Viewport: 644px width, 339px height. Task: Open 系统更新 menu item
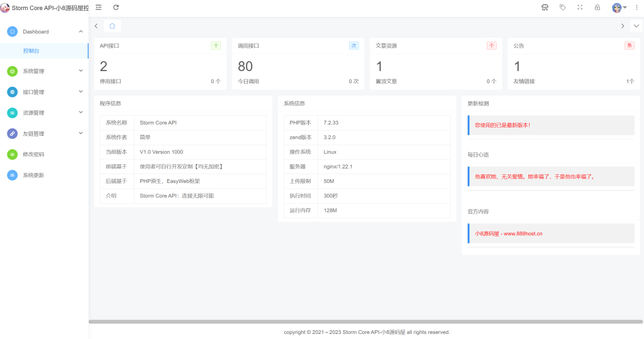45,175
